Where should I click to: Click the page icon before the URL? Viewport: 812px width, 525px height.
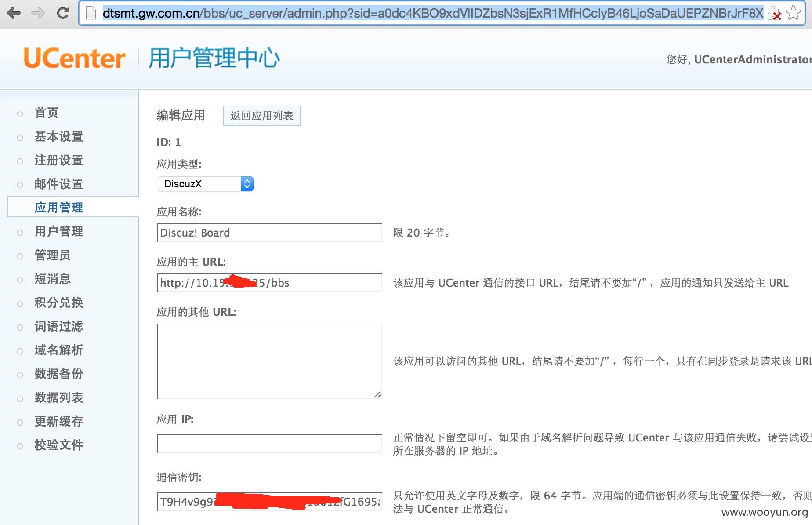[91, 13]
